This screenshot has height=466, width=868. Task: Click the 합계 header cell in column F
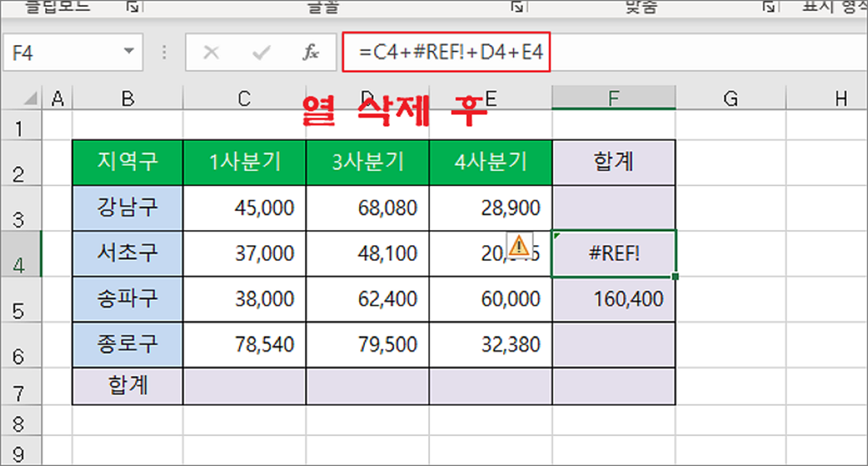[614, 162]
